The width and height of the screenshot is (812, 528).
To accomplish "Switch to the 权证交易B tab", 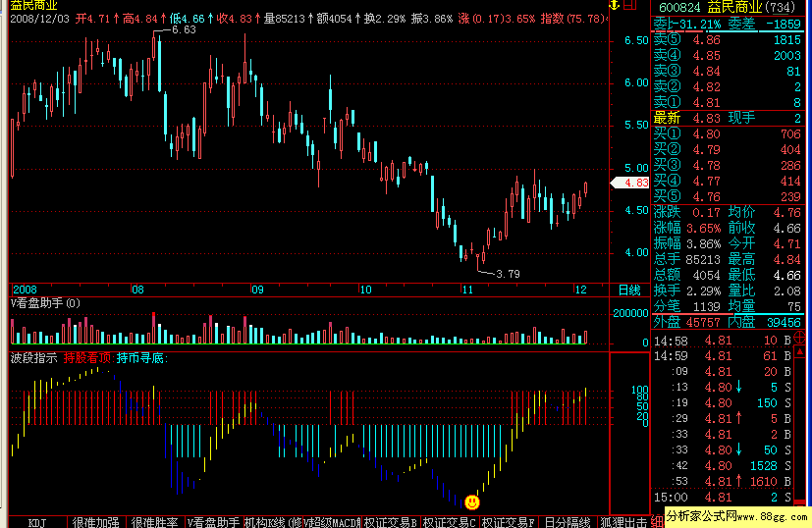I will pyautogui.click(x=391, y=522).
